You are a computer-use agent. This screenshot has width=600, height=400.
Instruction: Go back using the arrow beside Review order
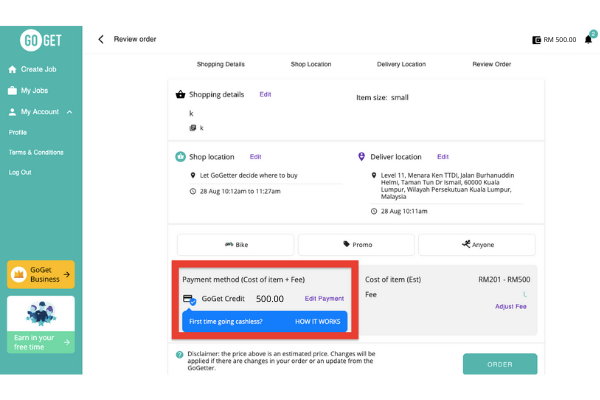[101, 39]
